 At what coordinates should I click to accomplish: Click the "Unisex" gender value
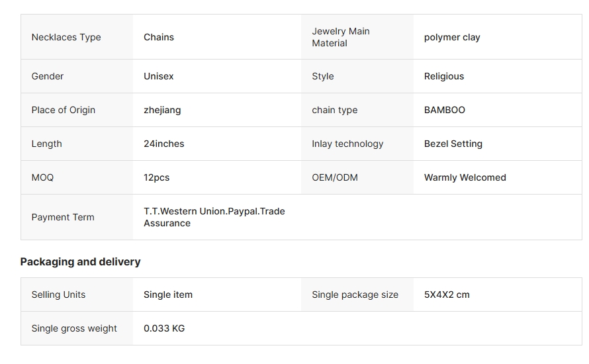tap(159, 76)
